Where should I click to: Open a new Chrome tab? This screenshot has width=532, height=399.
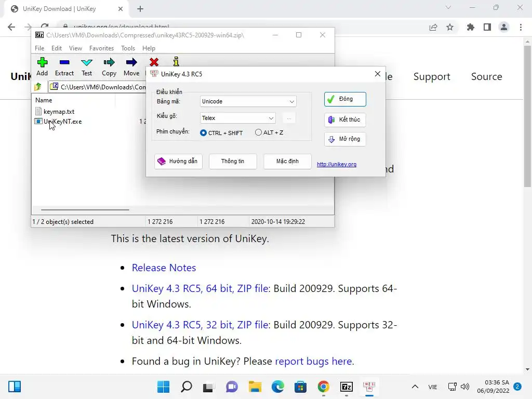tap(140, 9)
